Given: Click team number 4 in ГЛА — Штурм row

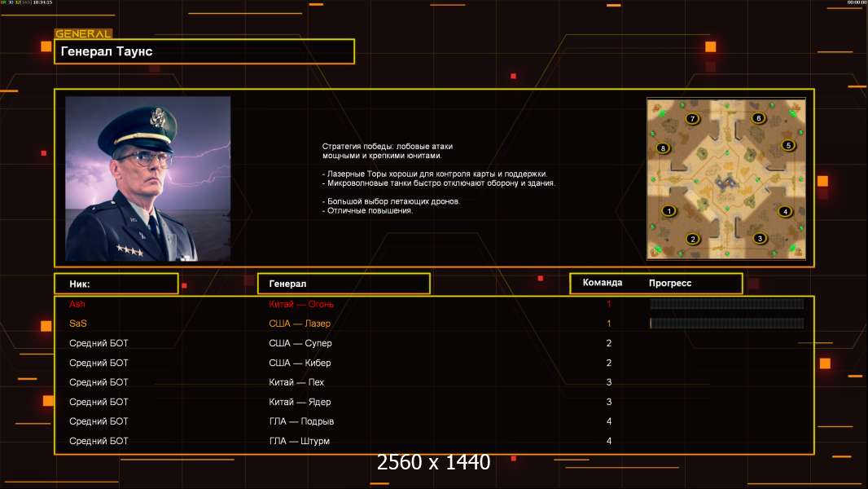Looking at the screenshot, I should (x=609, y=441).
